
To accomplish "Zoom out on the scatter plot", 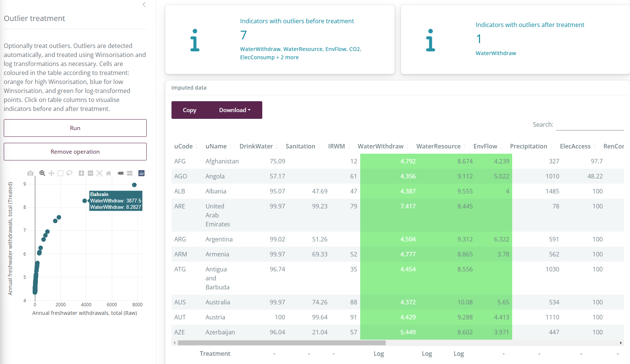I will pyautogui.click(x=90, y=173).
